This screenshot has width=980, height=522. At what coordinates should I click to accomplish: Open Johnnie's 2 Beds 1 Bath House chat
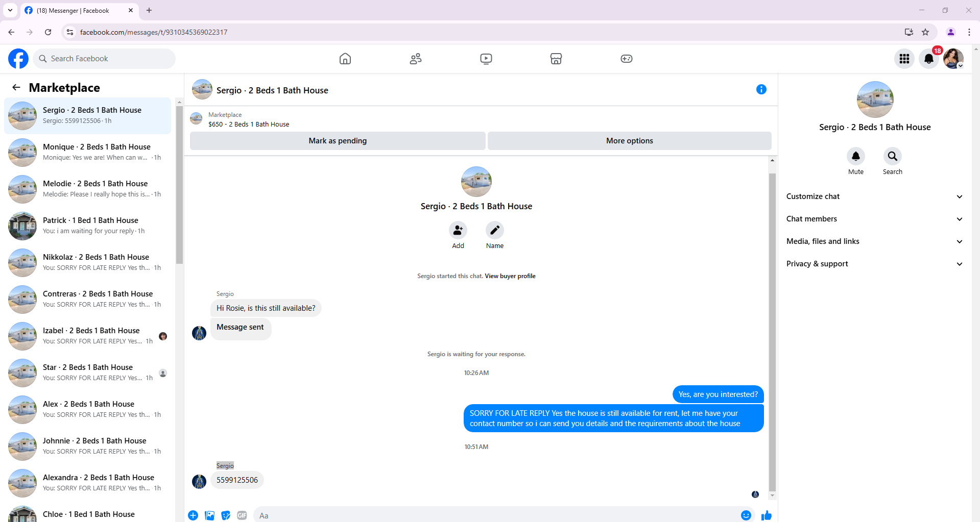88,446
